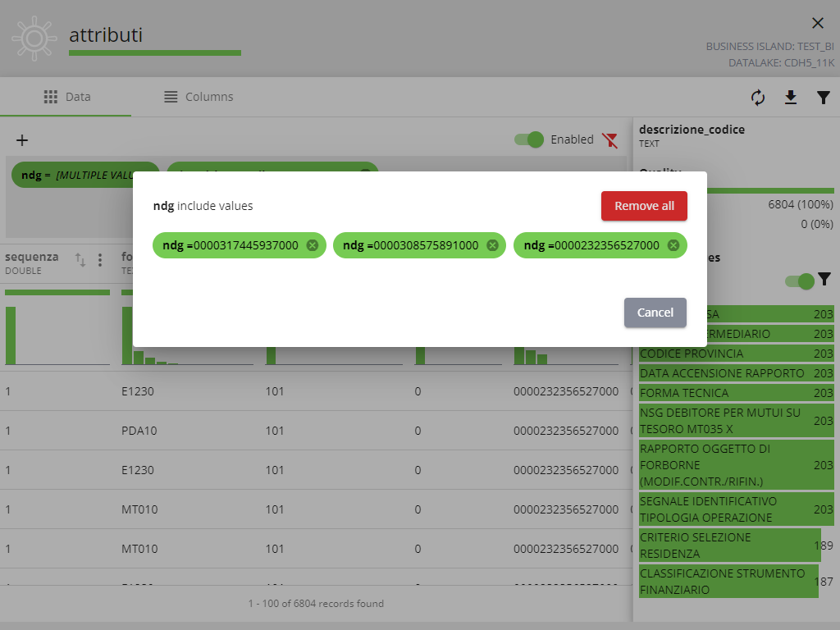Click the download icon in toolbar
The image size is (840, 630).
click(791, 98)
